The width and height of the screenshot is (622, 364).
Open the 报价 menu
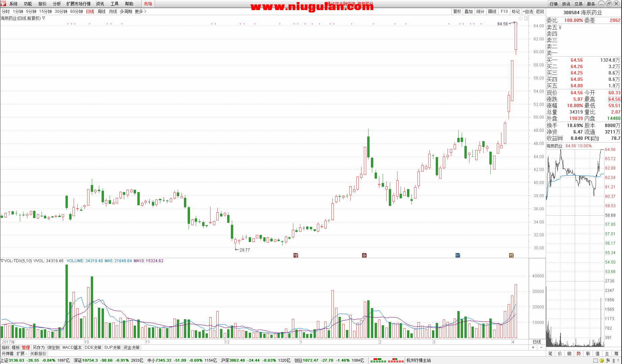click(x=43, y=4)
